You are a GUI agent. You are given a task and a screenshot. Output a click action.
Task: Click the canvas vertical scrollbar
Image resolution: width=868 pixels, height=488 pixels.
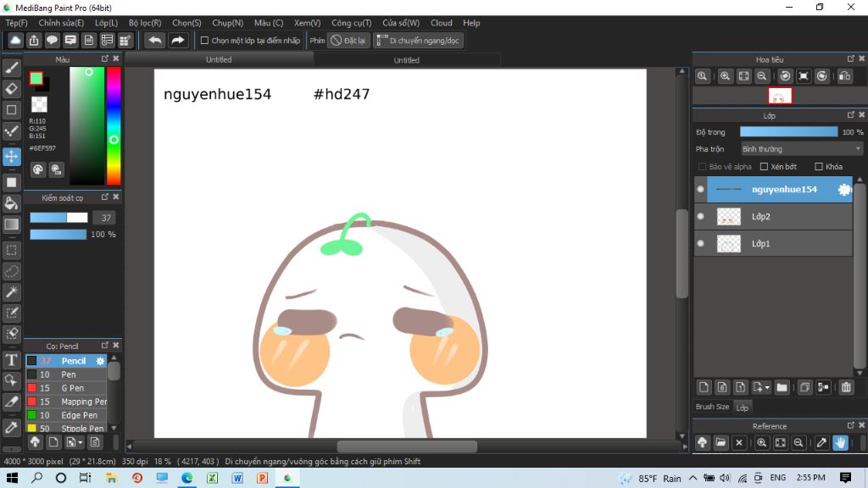(682, 254)
